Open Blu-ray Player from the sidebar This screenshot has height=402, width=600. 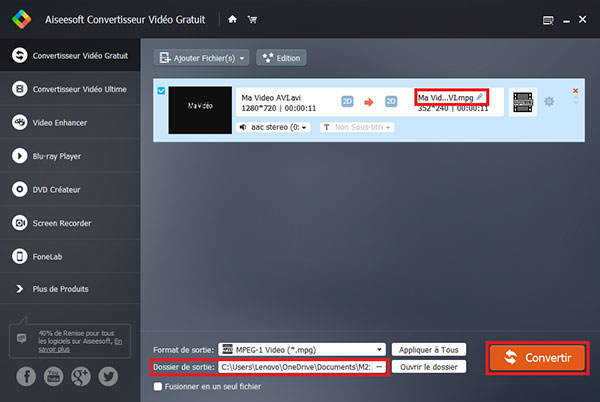tap(58, 156)
